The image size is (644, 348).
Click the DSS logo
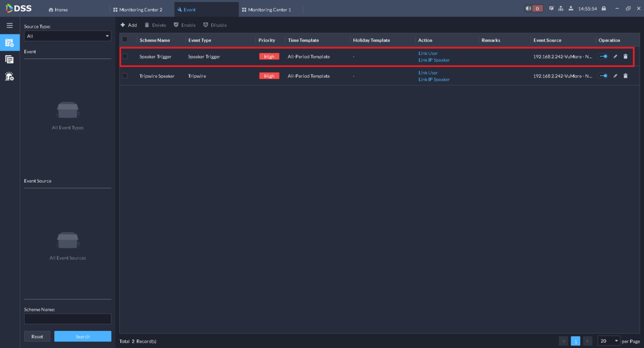pos(19,8)
